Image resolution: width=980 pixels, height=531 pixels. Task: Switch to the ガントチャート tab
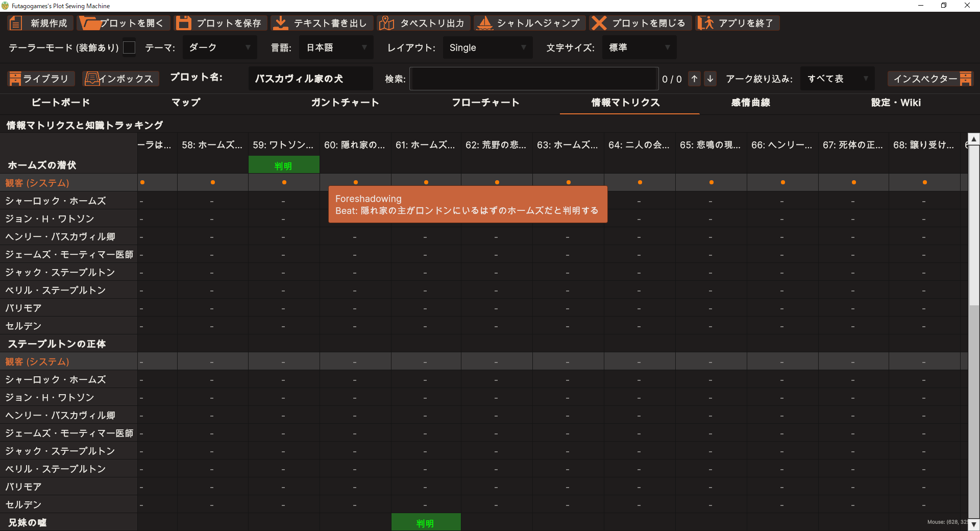[345, 103]
